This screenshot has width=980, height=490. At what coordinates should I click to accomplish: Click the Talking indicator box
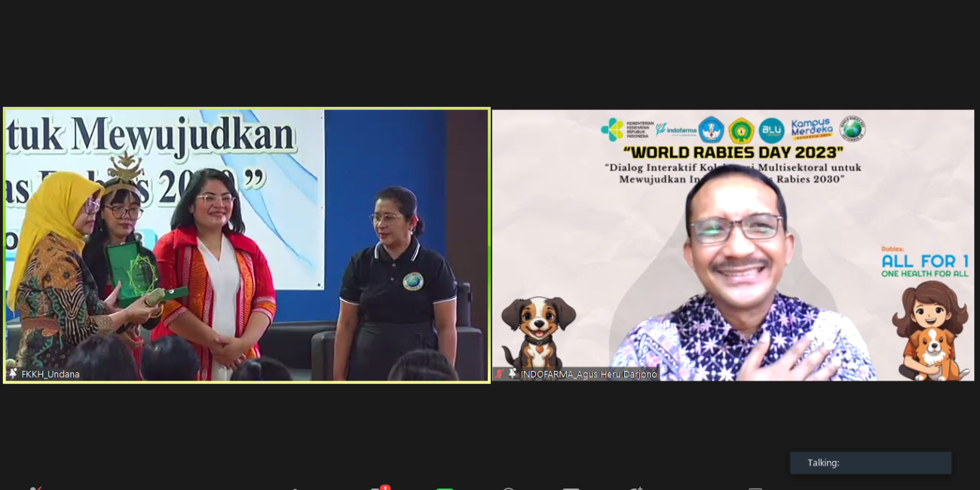tap(870, 463)
